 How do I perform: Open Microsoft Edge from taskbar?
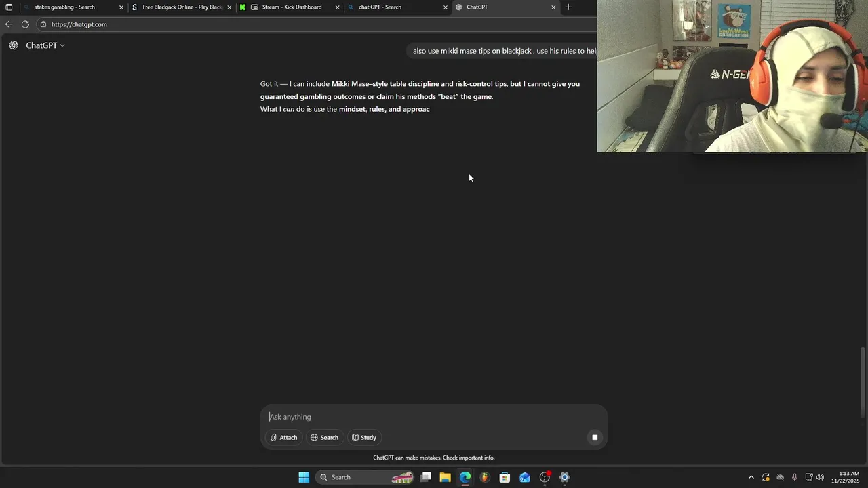[x=465, y=477]
